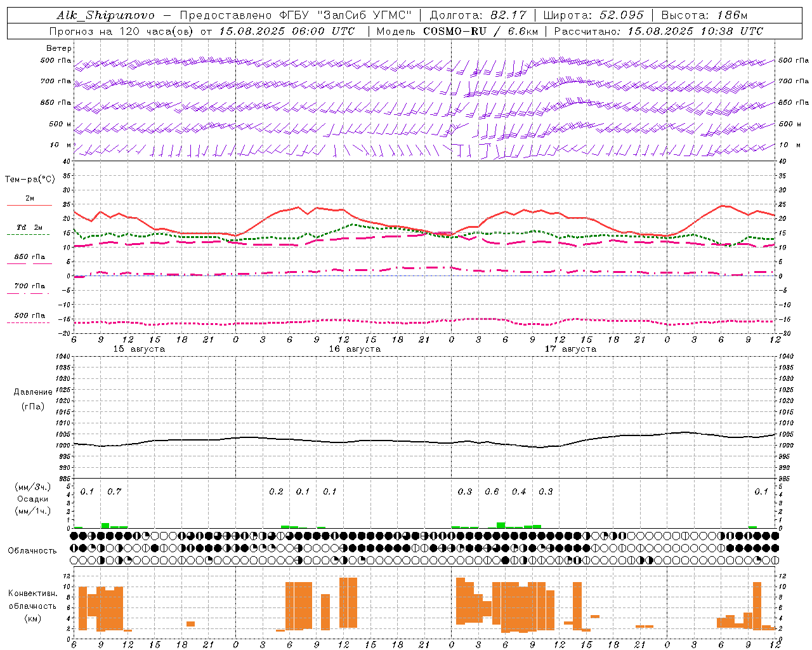Click the "16 августа" date label

355,349
